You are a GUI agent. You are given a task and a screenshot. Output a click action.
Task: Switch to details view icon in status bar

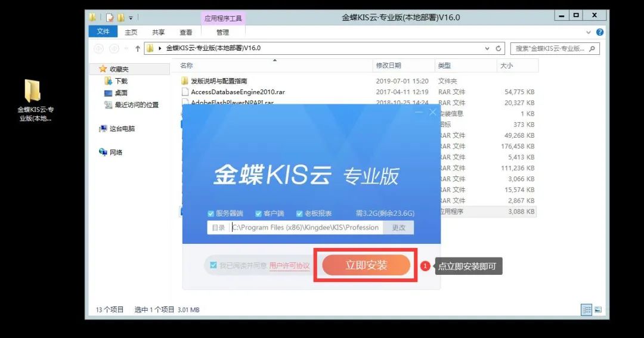(x=586, y=309)
